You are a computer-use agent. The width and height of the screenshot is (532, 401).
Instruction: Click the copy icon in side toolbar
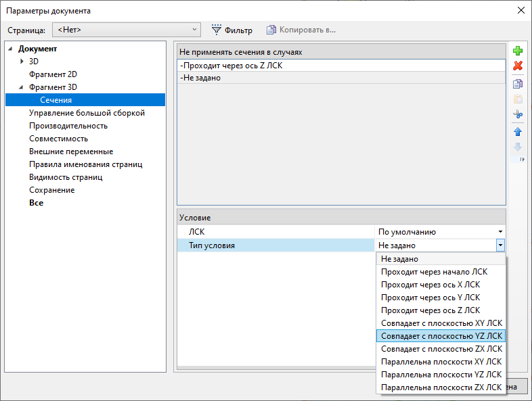(518, 84)
